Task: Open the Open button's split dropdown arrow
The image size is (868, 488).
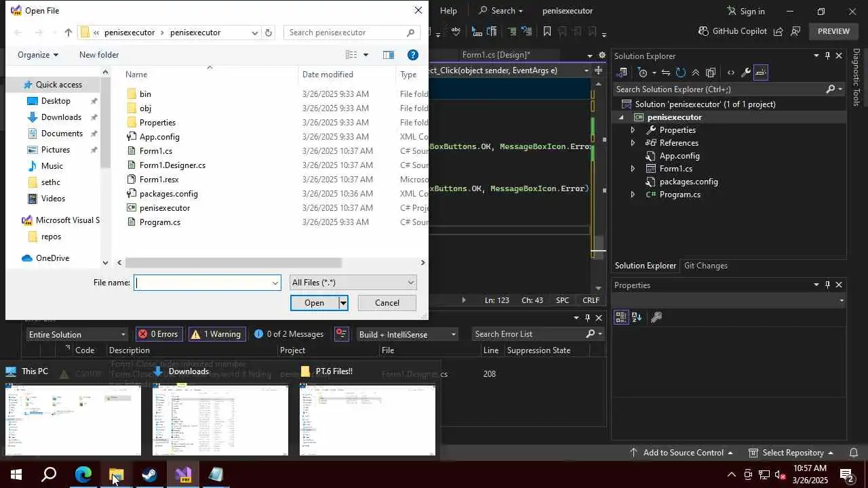Action: pyautogui.click(x=343, y=303)
